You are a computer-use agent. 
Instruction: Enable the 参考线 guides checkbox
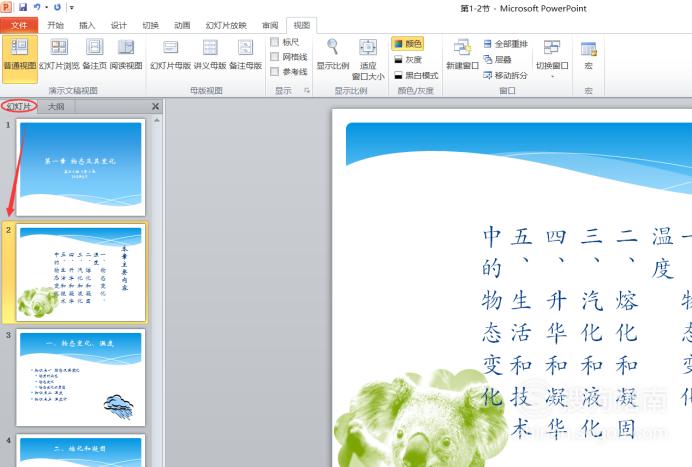point(275,71)
